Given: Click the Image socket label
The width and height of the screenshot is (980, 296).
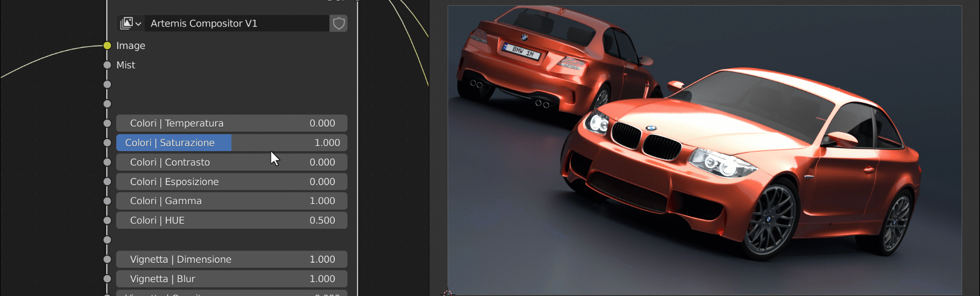Looking at the screenshot, I should (131, 46).
